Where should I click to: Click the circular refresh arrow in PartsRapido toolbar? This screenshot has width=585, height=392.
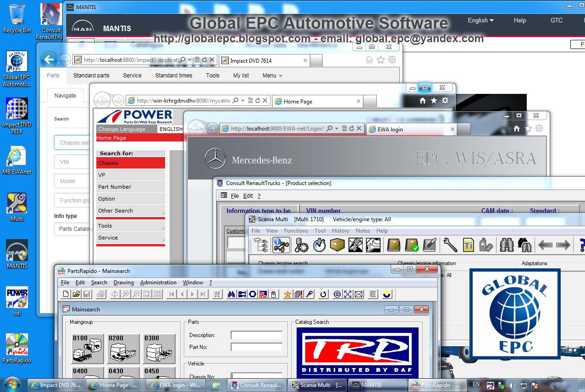323,294
